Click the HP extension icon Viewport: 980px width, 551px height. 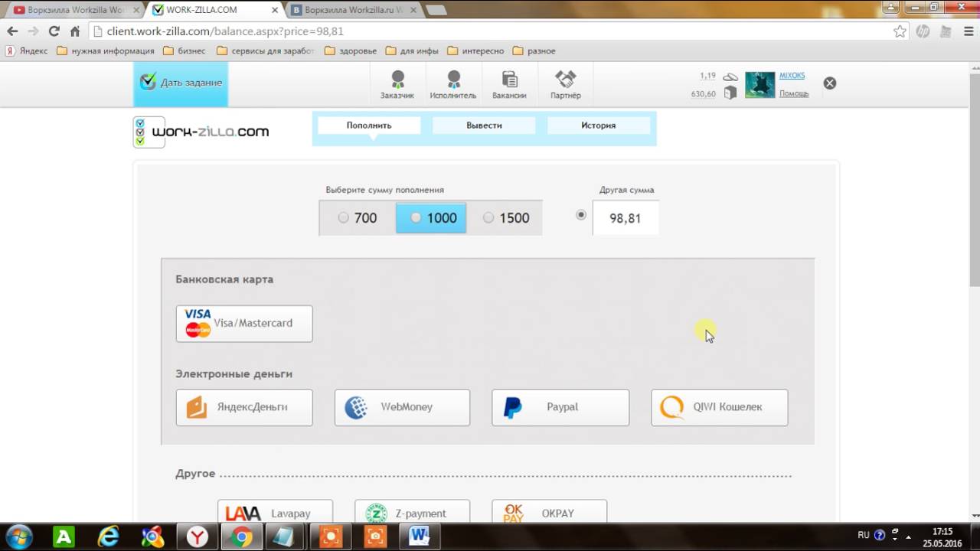(x=923, y=31)
